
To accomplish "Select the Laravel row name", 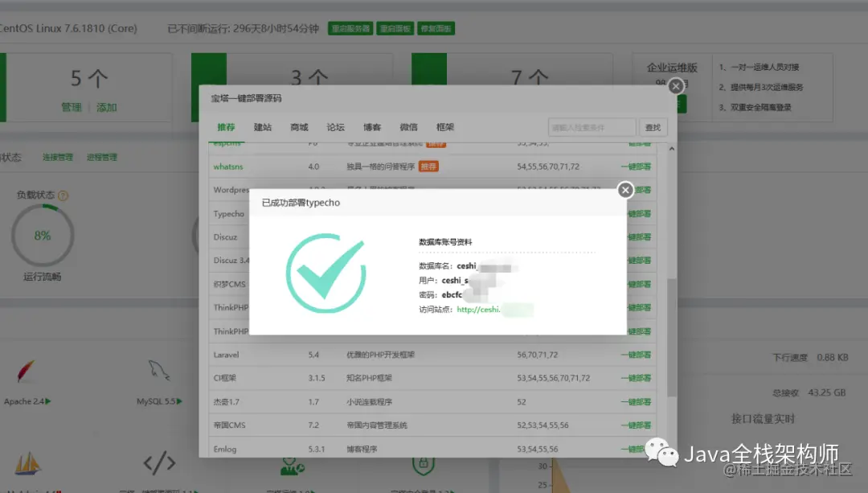I will click(x=226, y=355).
